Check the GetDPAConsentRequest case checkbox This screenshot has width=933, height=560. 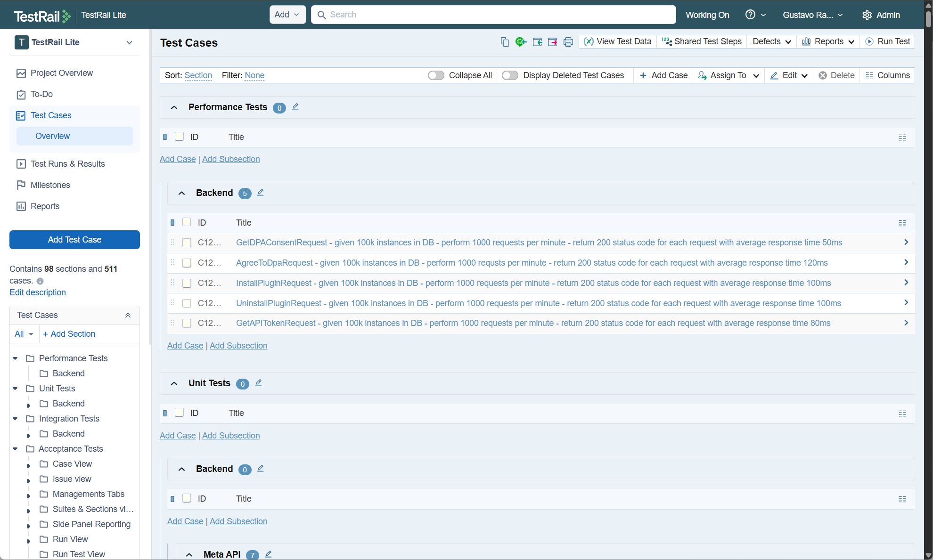click(x=187, y=243)
